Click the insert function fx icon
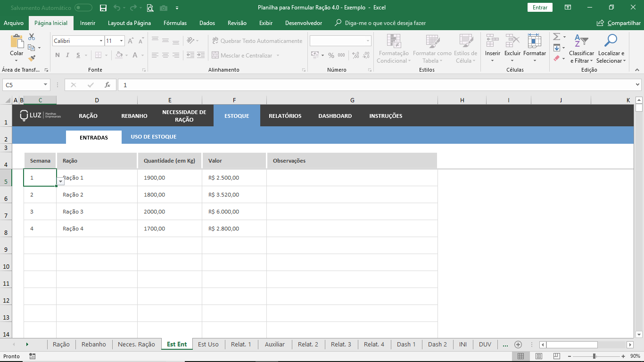 [x=107, y=85]
